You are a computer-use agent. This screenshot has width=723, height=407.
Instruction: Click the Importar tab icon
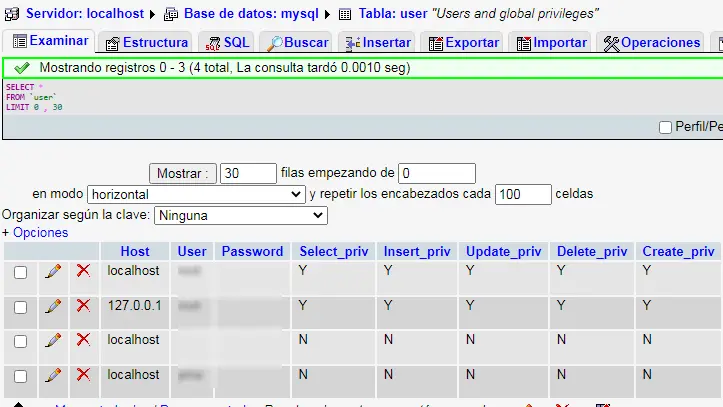coord(524,44)
